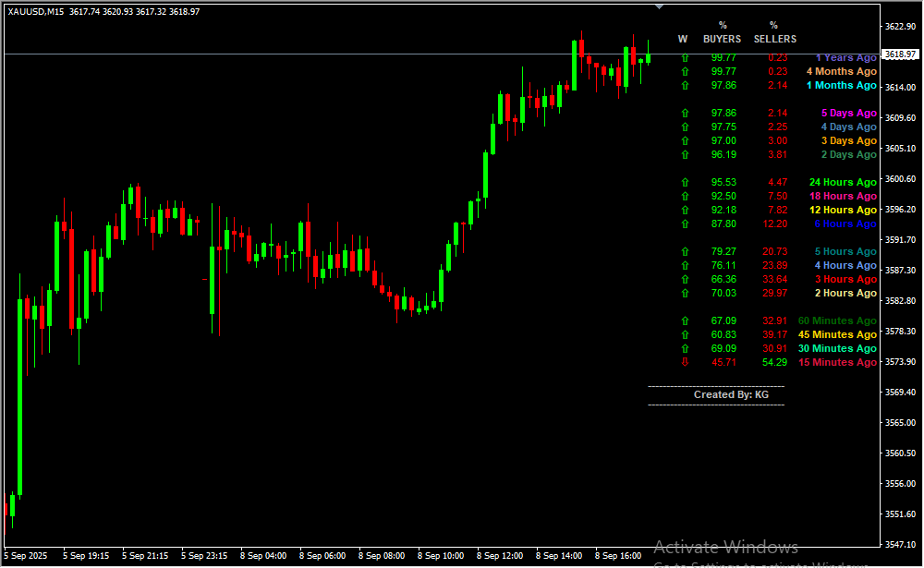This screenshot has width=924, height=568.
Task: Click the green up arrow for 5 Hours Ago
Action: coord(685,251)
